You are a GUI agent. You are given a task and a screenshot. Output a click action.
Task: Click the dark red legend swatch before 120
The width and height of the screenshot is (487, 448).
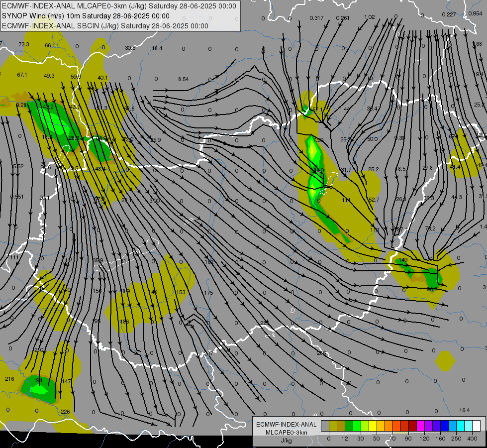[412, 426]
